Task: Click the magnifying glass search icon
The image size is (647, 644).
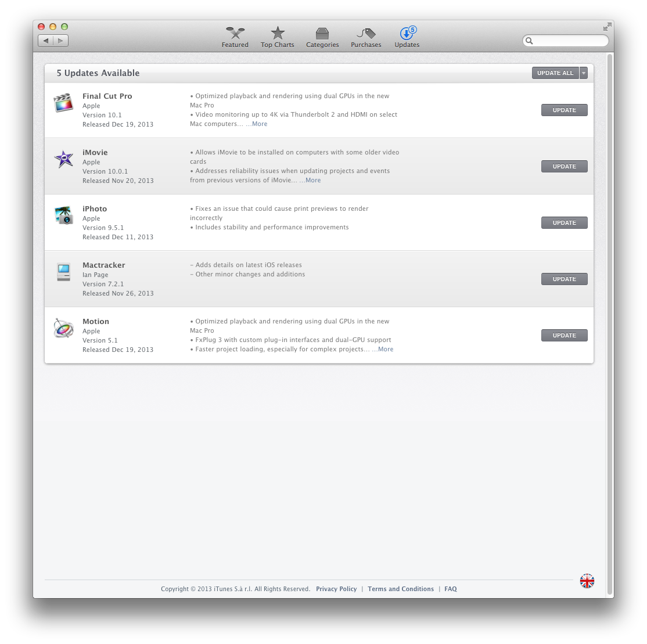Action: (x=530, y=41)
